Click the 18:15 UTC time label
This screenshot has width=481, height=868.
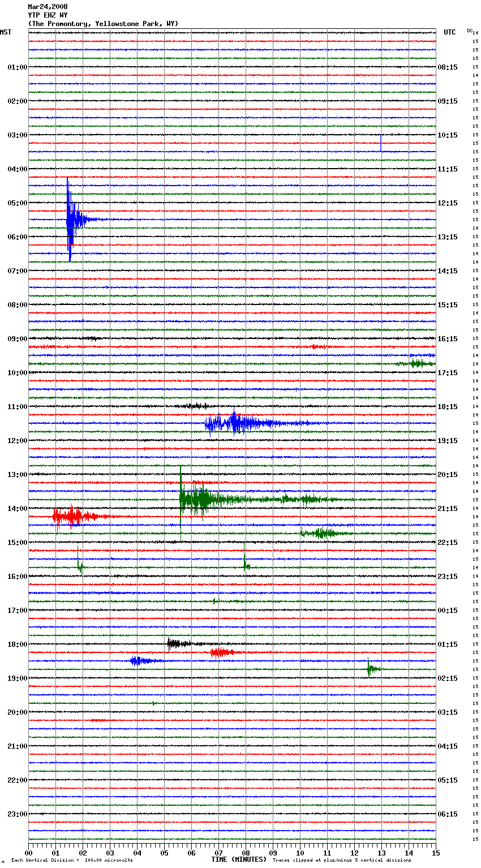pyautogui.click(x=448, y=407)
